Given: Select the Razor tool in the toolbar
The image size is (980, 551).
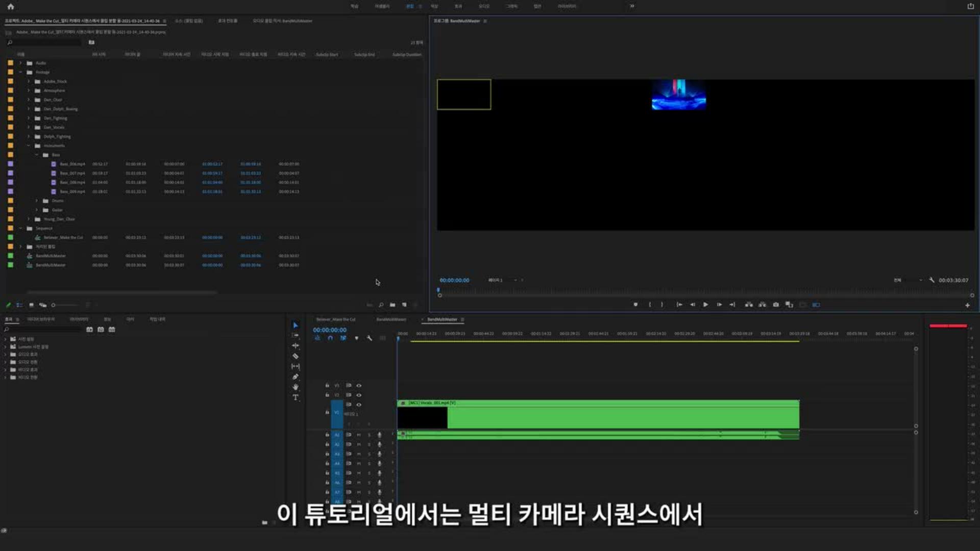Looking at the screenshot, I should (295, 356).
